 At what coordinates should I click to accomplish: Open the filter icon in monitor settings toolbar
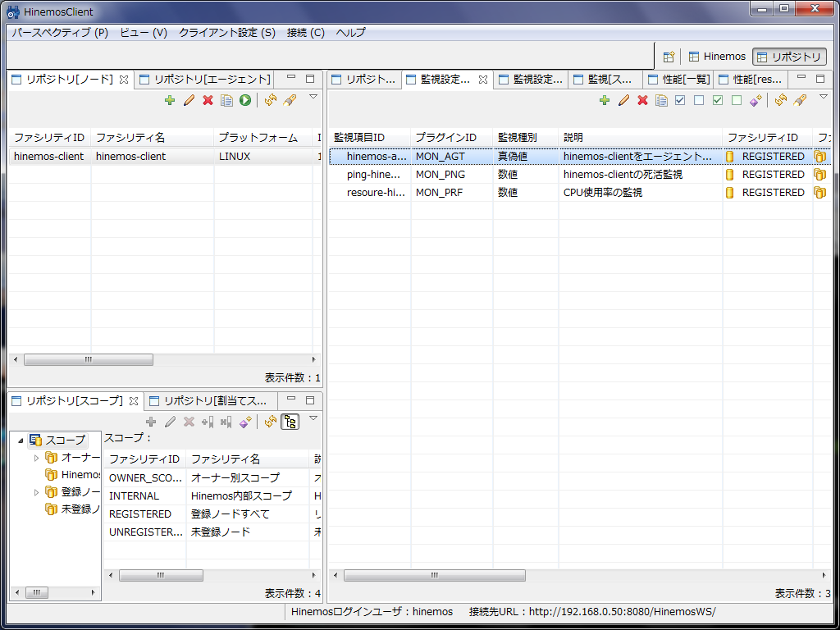(800, 100)
